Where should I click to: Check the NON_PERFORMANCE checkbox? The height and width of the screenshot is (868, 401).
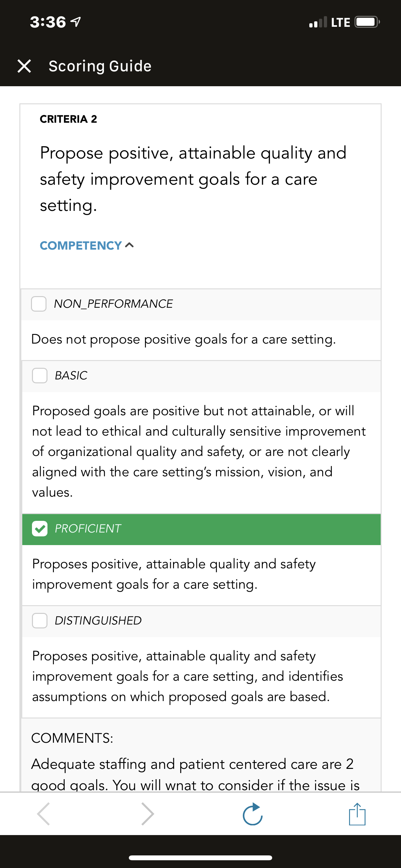click(39, 304)
